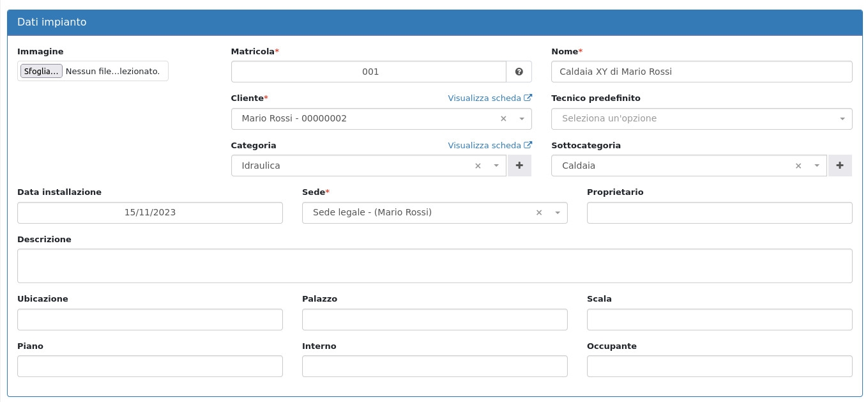Viewport: 868px width, 402px height.
Task: Click the Nome text field
Action: (x=701, y=72)
